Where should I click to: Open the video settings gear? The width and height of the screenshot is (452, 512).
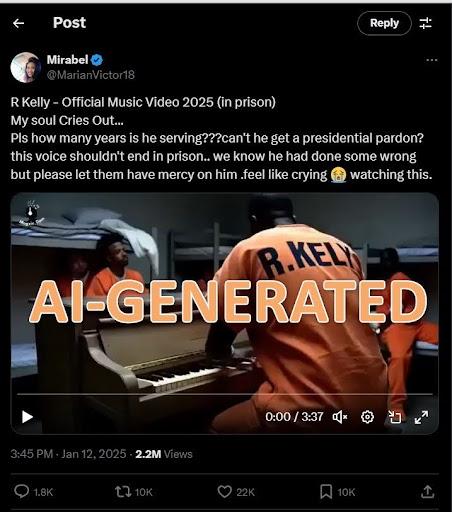pyautogui.click(x=367, y=417)
